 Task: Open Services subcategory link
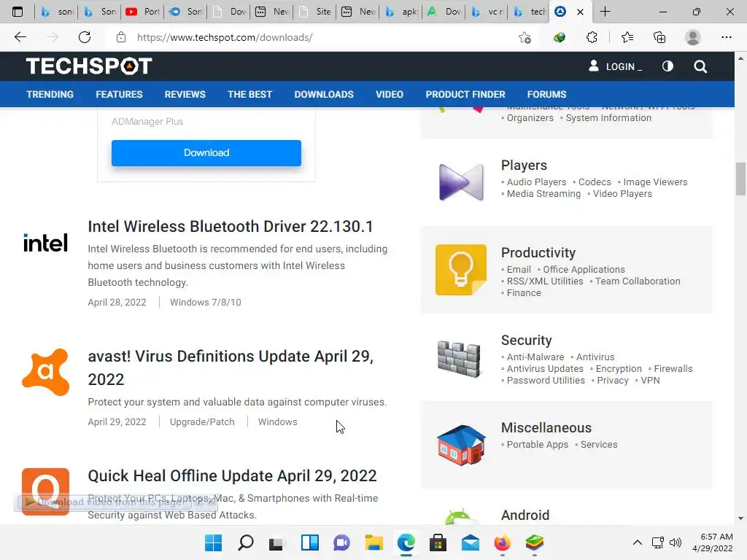pos(599,445)
